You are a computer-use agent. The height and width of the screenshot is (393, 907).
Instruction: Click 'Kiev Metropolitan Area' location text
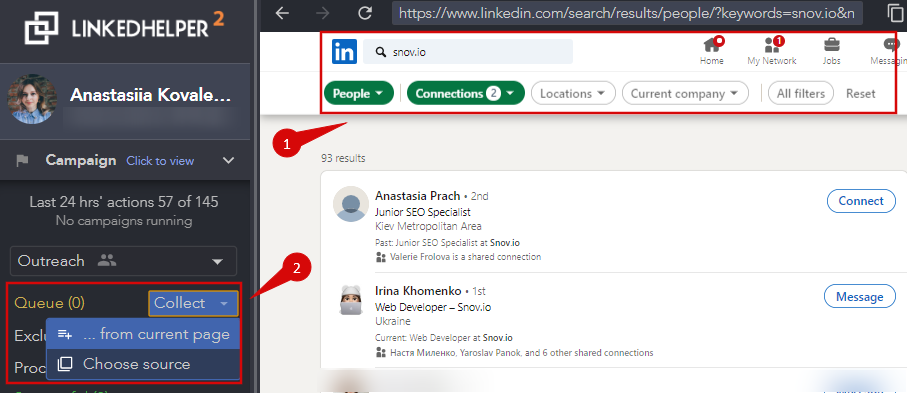tap(428, 226)
